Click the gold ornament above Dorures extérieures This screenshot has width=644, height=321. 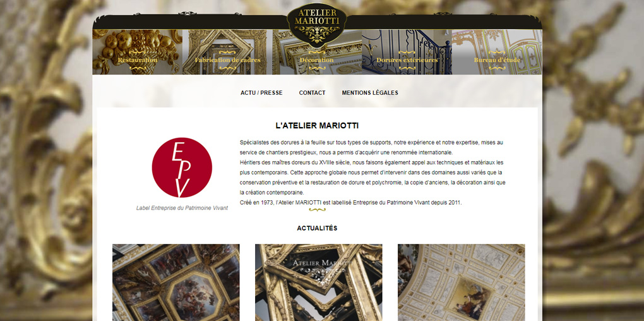(x=407, y=52)
